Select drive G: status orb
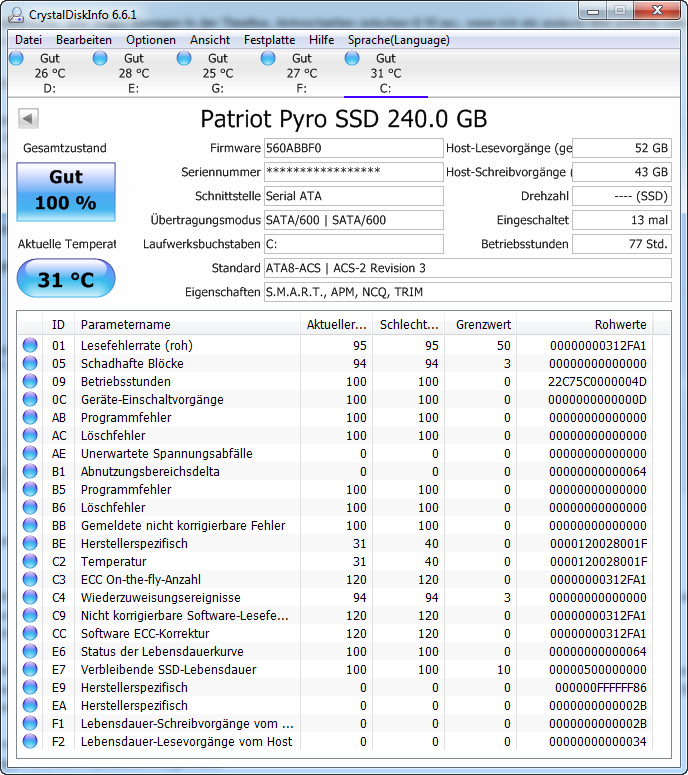The height and width of the screenshot is (775, 688). pyautogui.click(x=184, y=59)
